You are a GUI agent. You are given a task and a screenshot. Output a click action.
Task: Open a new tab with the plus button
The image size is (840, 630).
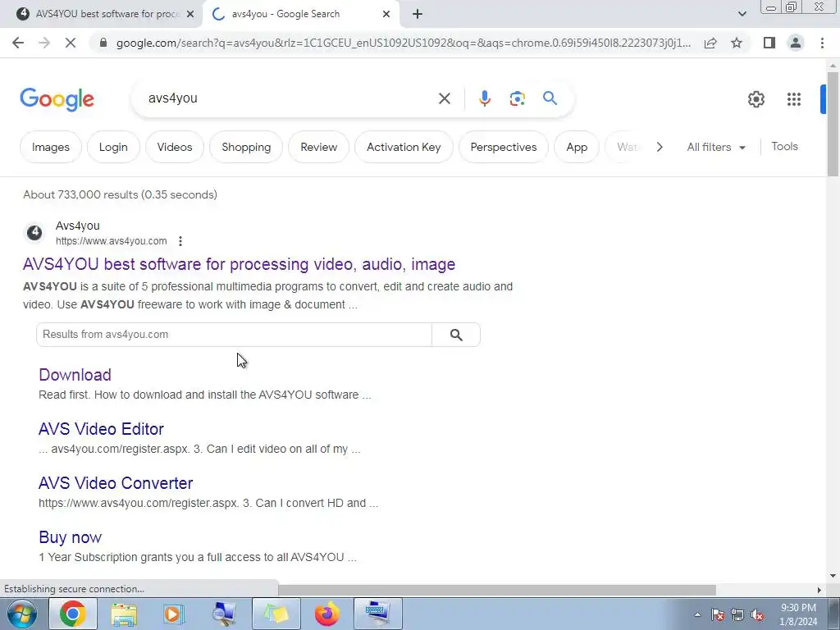[418, 15]
